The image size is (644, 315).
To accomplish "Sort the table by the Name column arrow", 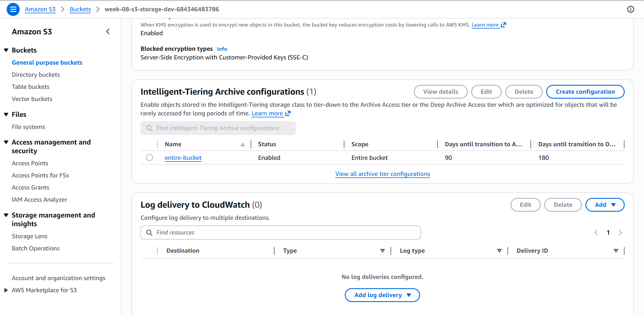I will 243,145.
